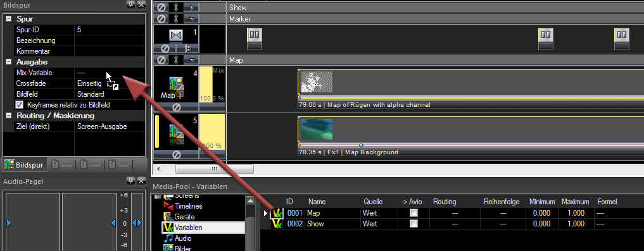Click the image track 5 icon
This screenshot has height=251, width=644.
tap(176, 133)
